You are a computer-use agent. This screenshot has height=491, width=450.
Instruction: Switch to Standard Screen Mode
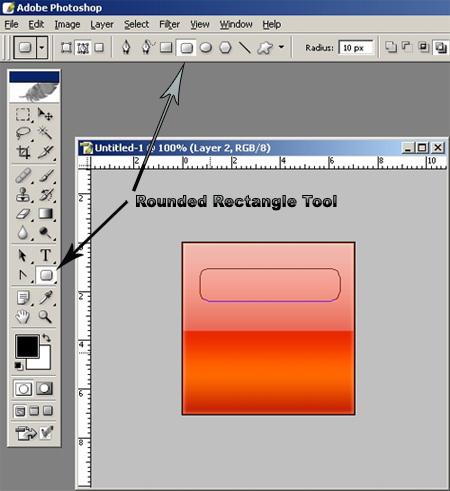click(20, 411)
